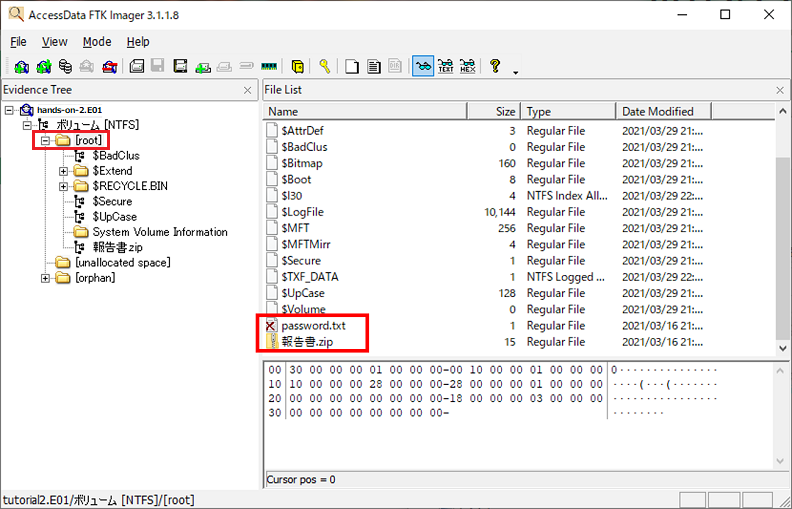Click the Export File Hash List icon
This screenshot has height=509, width=792.
[x=374, y=67]
